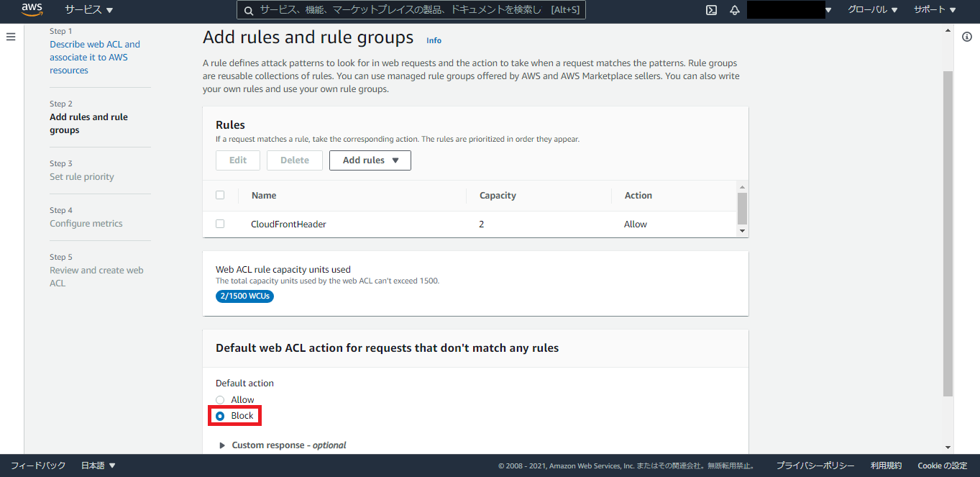
Task: Toggle the hamburger navigation menu
Action: click(x=11, y=36)
